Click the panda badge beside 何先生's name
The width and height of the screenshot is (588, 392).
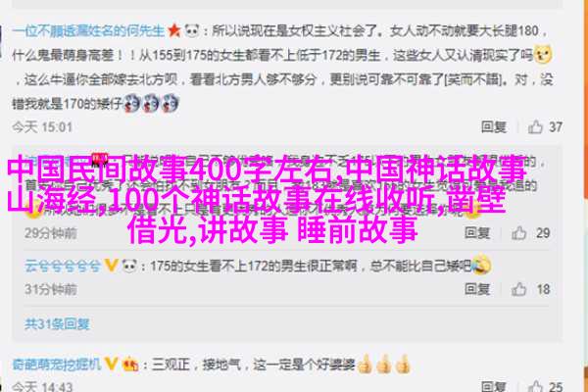pyautogui.click(x=192, y=30)
